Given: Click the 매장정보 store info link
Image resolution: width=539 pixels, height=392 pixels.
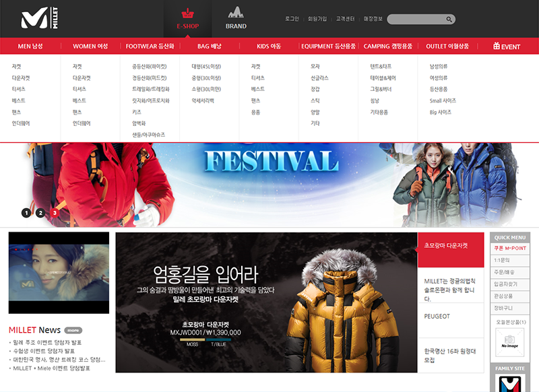Looking at the screenshot, I should [373, 19].
